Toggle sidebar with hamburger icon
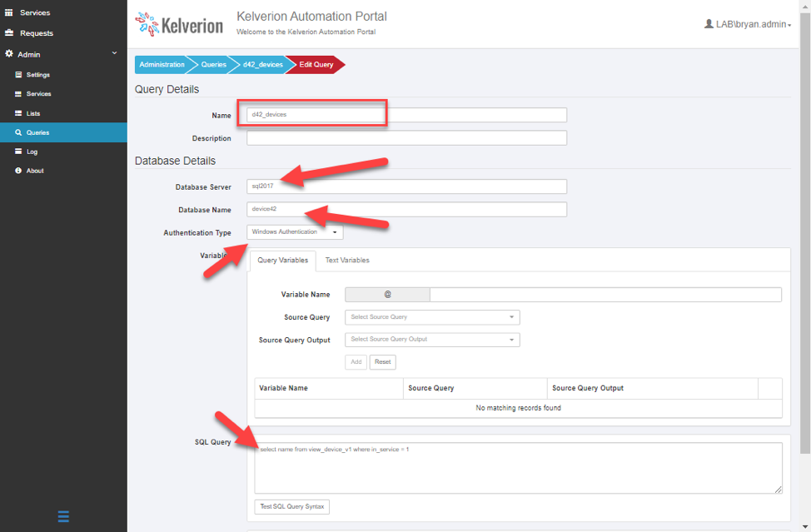Image resolution: width=811 pixels, height=532 pixels. pos(63,516)
